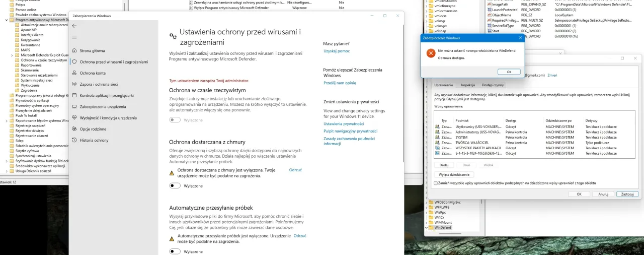Switch to the Uprawnienia tab
Screen dimensions: 644x255
pos(444,85)
